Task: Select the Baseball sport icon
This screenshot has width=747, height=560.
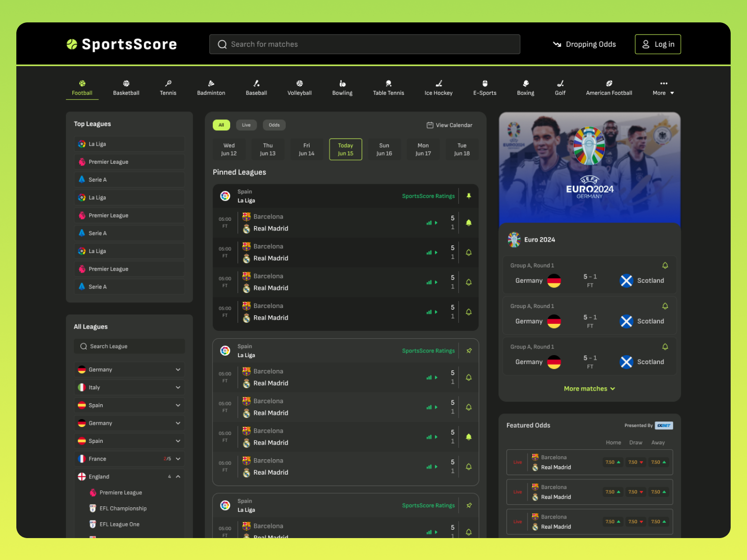Action: [x=256, y=84]
